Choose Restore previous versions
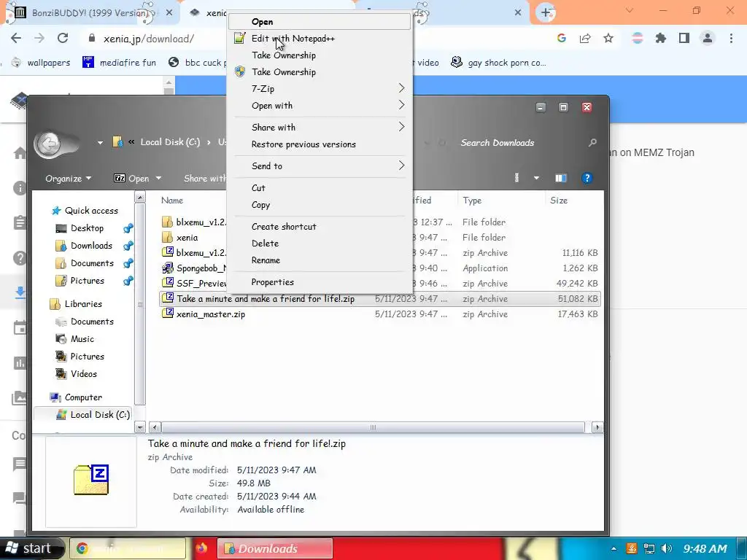 [x=320, y=144]
